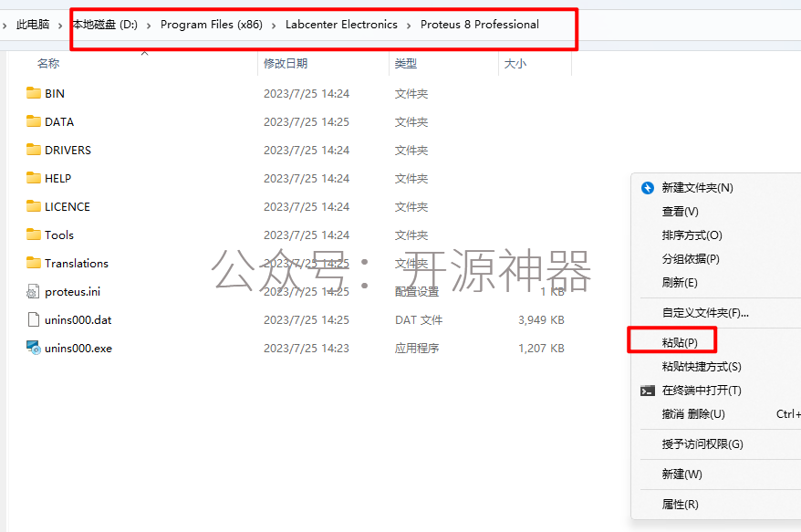Click the modified date of BIN folder
Image resolution: width=801 pixels, height=532 pixels.
(307, 93)
